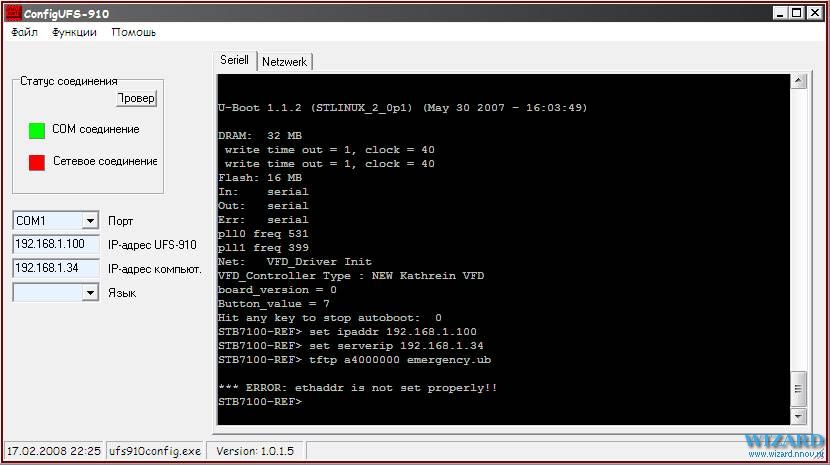Click the 'Button_value = 7' line
830x465 pixels.
point(274,304)
